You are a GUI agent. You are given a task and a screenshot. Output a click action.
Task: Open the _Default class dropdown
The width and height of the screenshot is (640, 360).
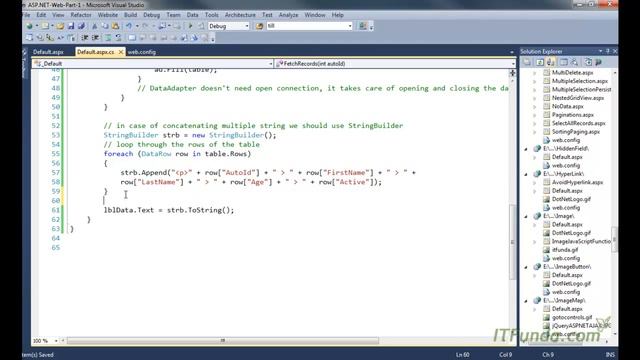(271, 64)
